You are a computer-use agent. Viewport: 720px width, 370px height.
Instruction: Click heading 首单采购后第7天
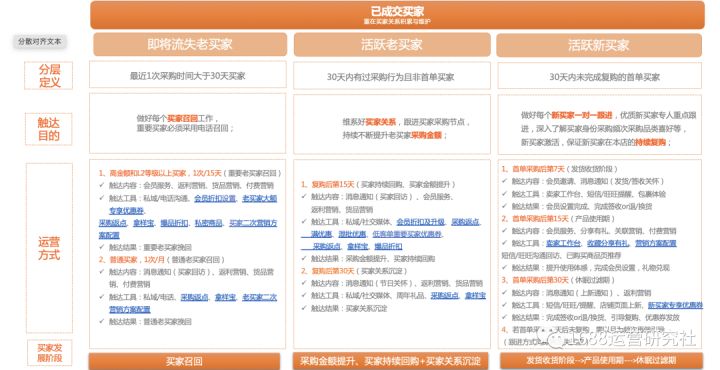(533, 169)
